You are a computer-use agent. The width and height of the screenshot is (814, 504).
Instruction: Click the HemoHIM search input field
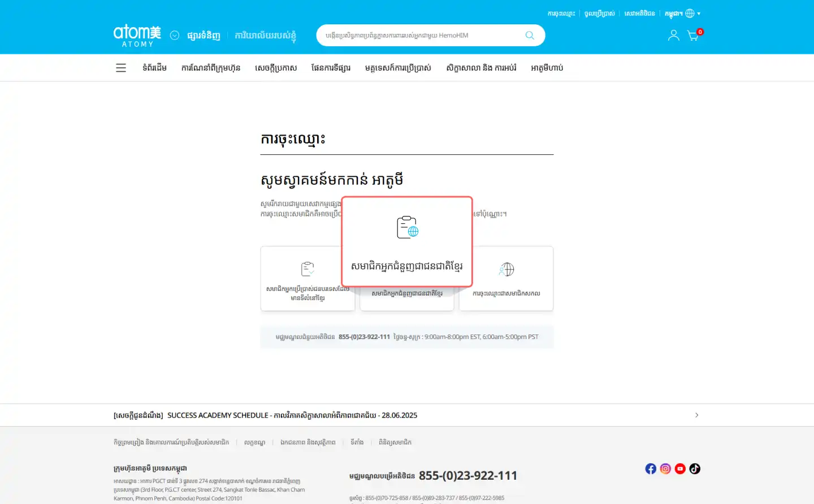(418, 35)
